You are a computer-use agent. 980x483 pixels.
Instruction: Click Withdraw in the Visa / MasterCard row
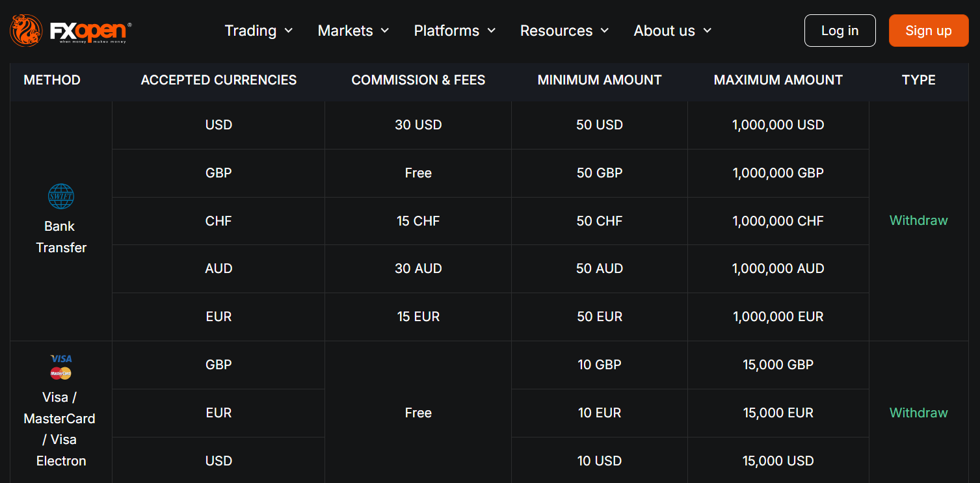pyautogui.click(x=918, y=413)
